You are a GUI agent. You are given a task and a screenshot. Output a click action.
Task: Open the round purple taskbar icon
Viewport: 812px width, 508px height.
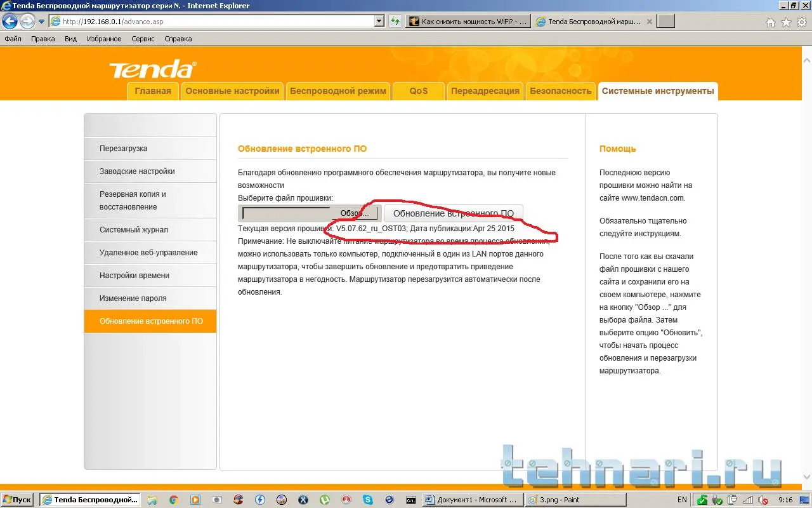(282, 500)
